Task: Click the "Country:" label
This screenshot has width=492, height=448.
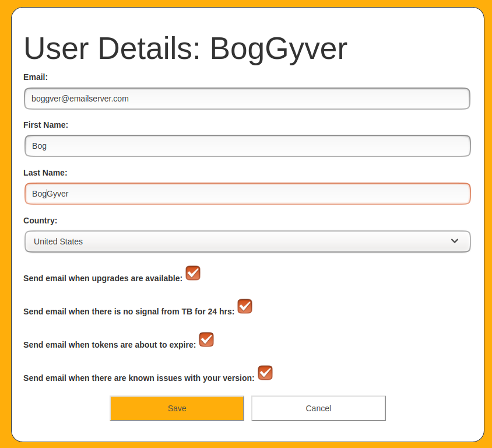Action: (40, 220)
